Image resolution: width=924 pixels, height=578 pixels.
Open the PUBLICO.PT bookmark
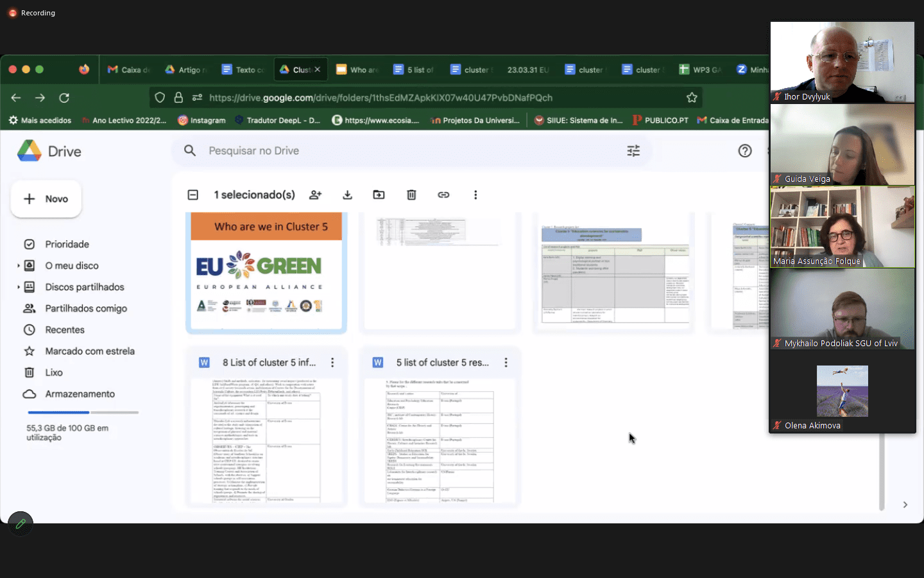[660, 120]
